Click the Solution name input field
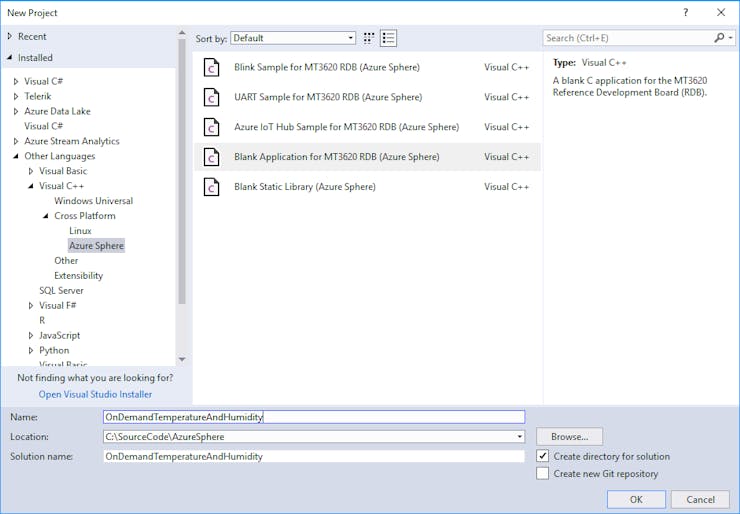Image resolution: width=740 pixels, height=514 pixels. point(314,456)
